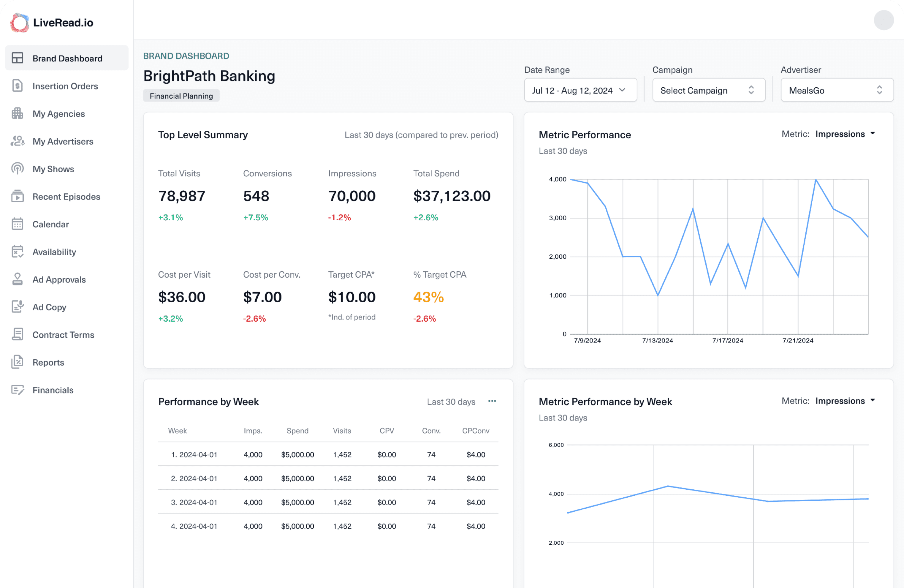Open Contract Terms
Image resolution: width=904 pixels, height=588 pixels.
[63, 335]
